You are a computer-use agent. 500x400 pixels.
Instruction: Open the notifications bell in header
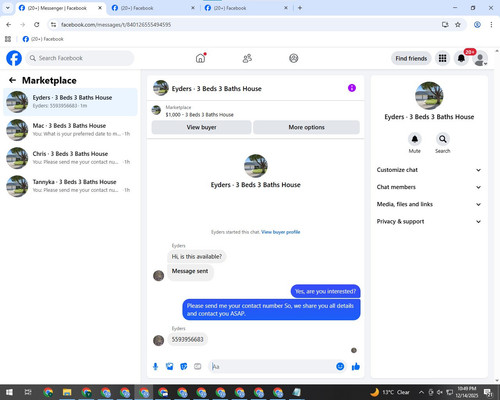click(461, 58)
